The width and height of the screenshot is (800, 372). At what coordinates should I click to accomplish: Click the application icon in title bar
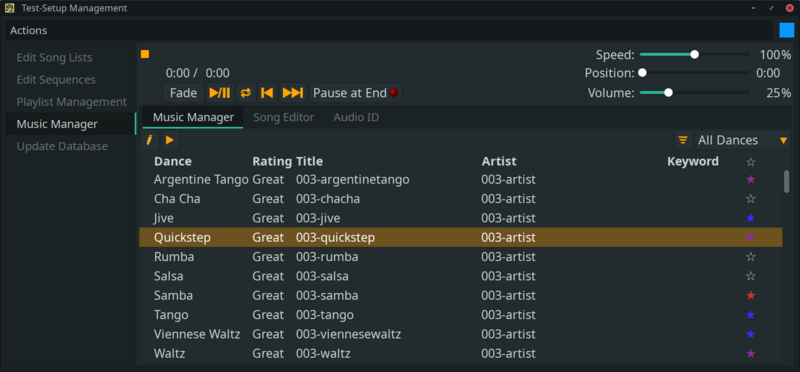click(9, 8)
